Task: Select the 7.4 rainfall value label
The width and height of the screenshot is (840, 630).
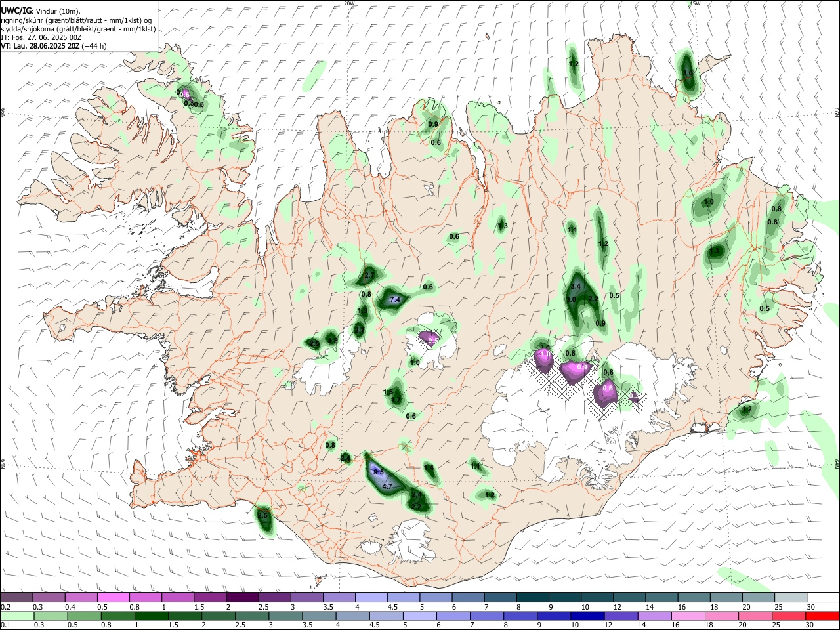Action: 395,299
